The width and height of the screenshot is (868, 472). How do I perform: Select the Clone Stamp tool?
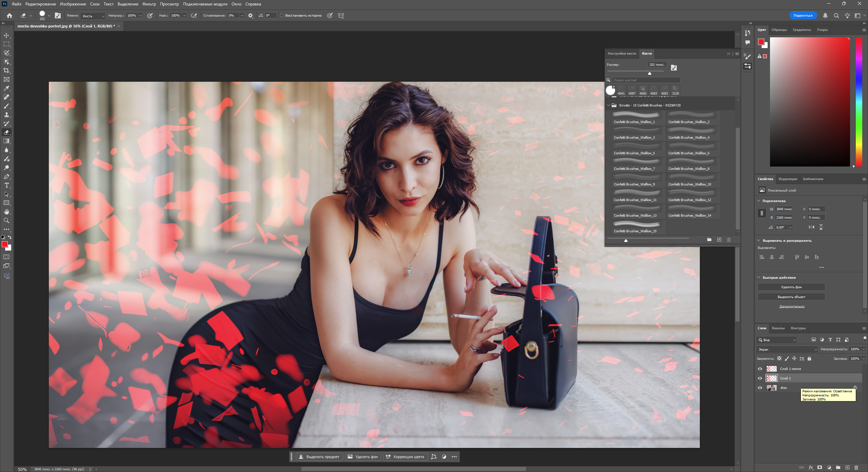click(x=6, y=115)
